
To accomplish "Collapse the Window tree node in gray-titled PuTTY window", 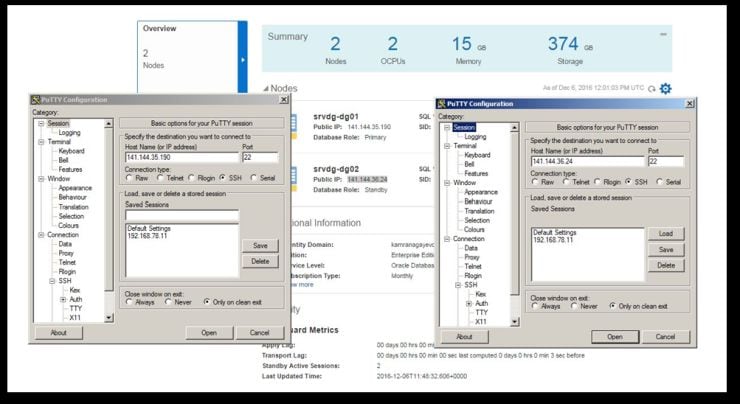I will 41,179.
